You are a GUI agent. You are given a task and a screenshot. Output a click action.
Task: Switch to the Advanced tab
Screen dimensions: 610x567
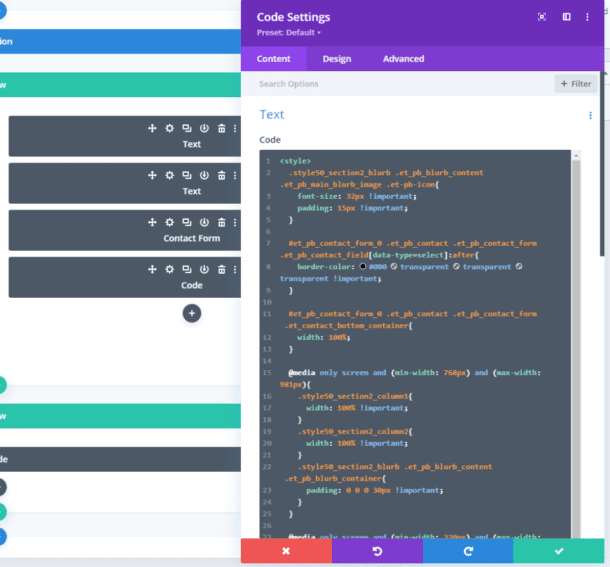pyautogui.click(x=403, y=59)
